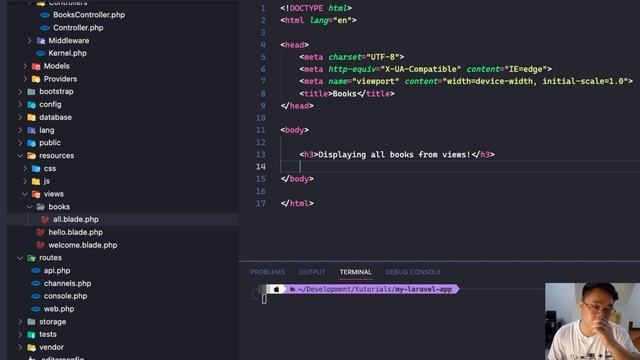Click the views folder icon
Viewport: 640px width, 360px height.
tap(36, 194)
